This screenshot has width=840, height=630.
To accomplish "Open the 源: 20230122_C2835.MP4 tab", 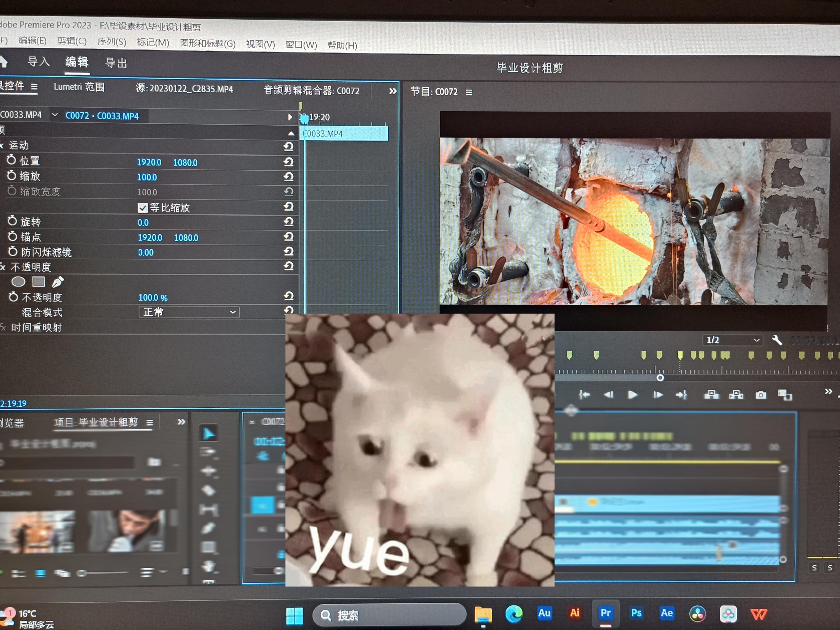I will click(x=184, y=89).
